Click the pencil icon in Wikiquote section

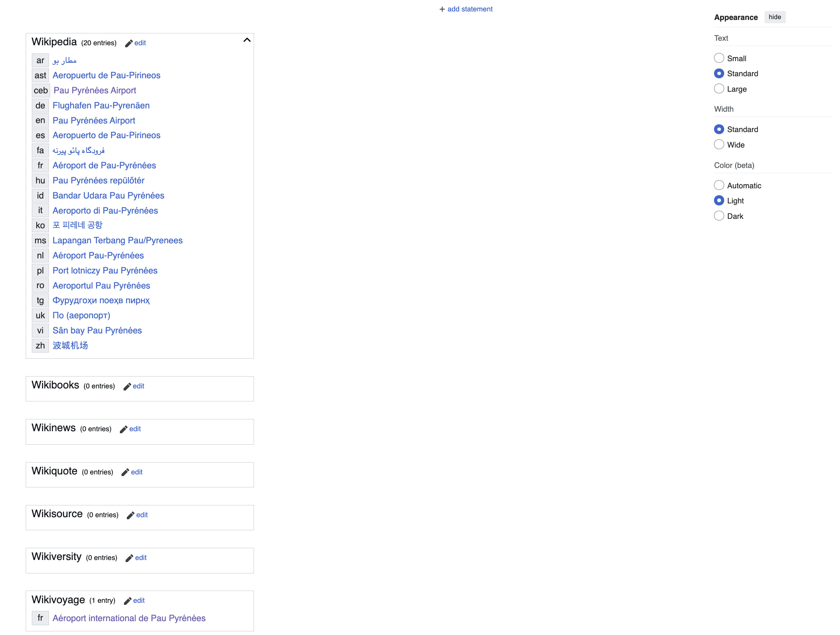[x=125, y=472]
